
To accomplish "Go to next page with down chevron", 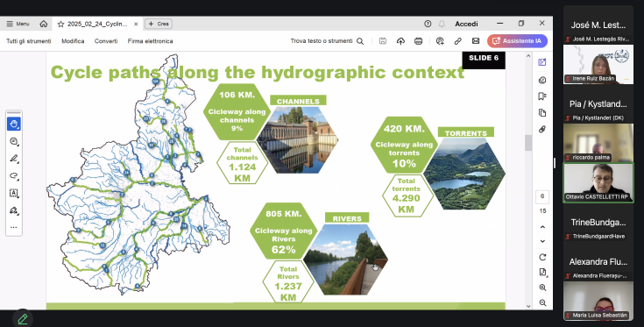I will [x=542, y=241].
